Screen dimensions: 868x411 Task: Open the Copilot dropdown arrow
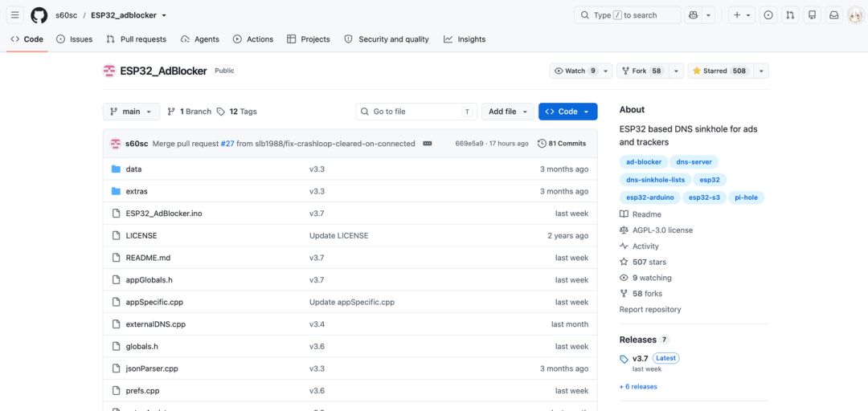coord(709,15)
